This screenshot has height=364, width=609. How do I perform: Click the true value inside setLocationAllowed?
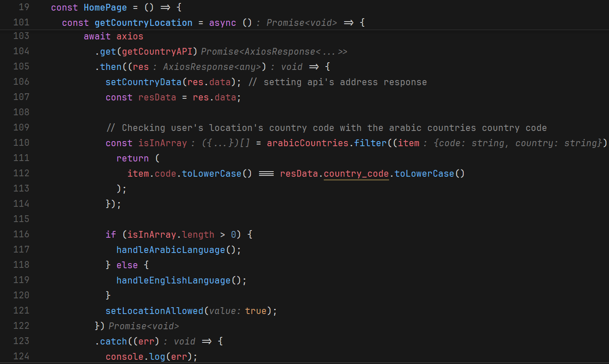(256, 311)
